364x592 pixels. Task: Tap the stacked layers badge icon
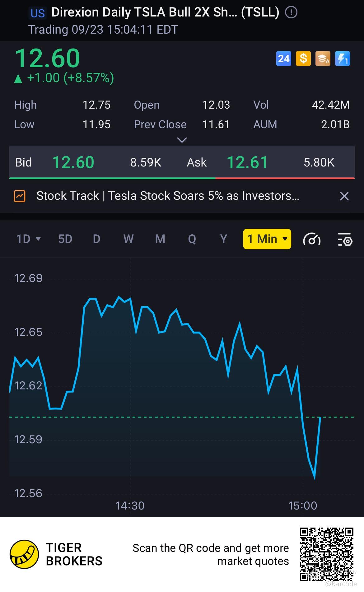tap(323, 59)
